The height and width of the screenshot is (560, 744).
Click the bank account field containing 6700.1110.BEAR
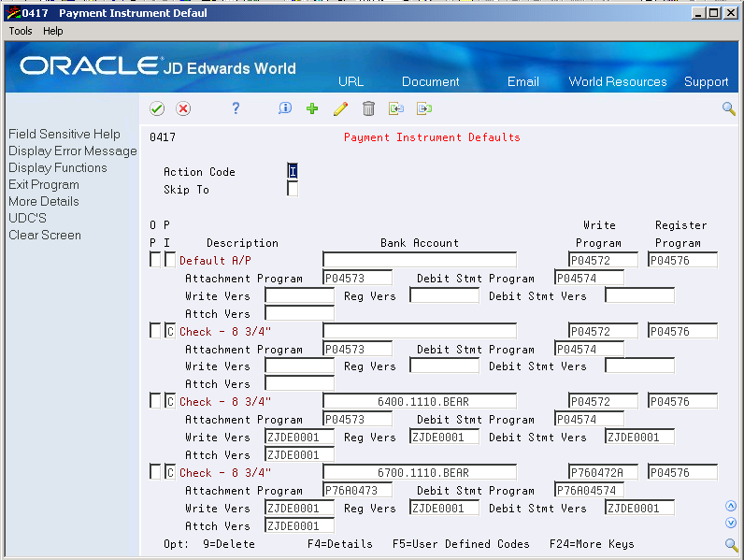pyautogui.click(x=420, y=472)
